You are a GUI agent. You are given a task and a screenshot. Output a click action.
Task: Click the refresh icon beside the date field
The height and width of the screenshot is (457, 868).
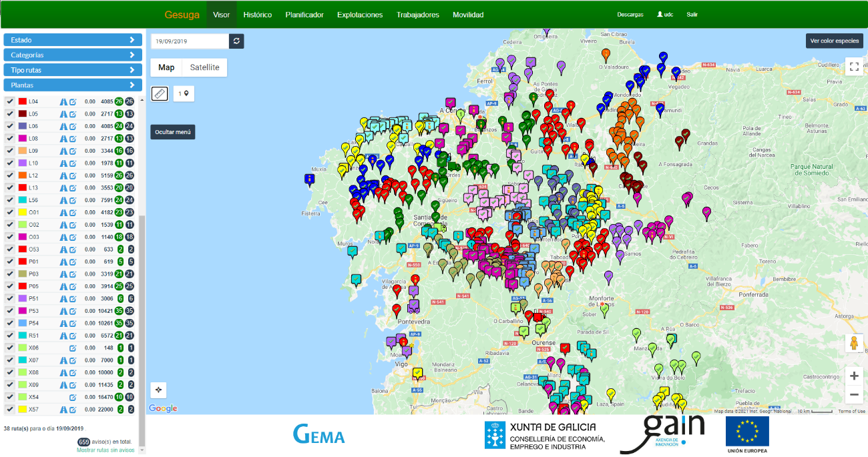pos(236,41)
